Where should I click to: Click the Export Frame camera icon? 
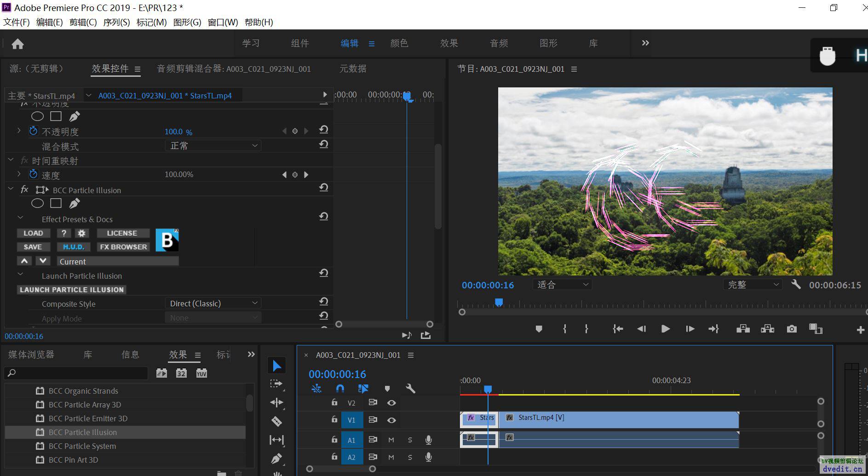tap(791, 329)
